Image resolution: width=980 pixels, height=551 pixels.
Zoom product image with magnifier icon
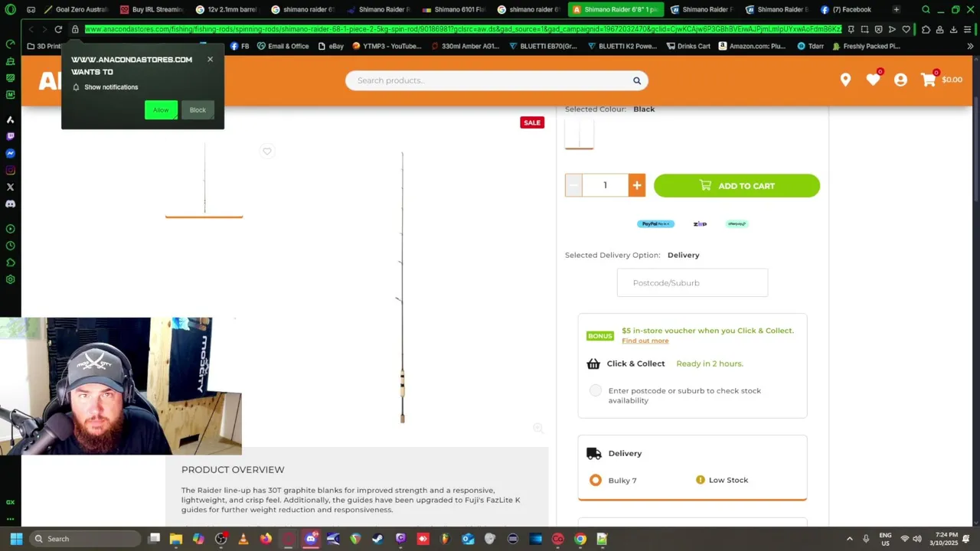[x=538, y=428]
